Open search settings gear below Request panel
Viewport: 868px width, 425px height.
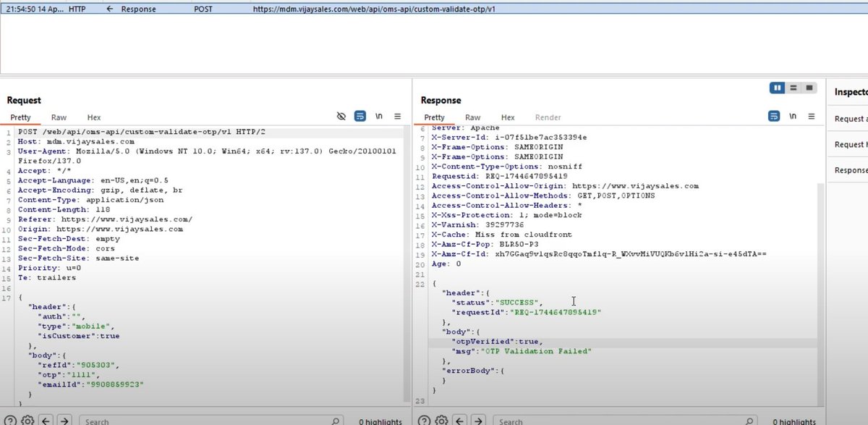27,421
